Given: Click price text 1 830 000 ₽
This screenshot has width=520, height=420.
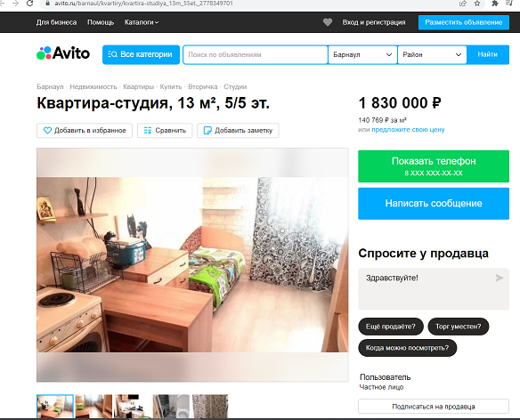Looking at the screenshot, I should (x=400, y=103).
